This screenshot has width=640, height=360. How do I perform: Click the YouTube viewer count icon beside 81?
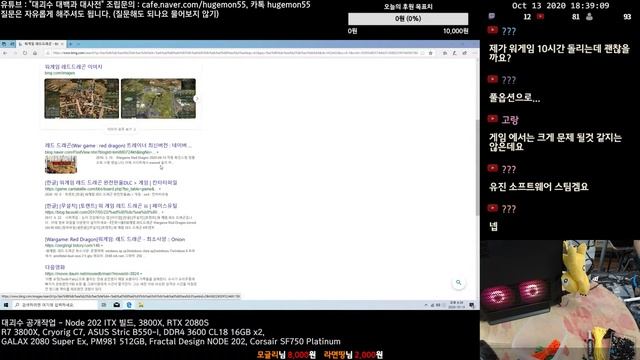(x=540, y=17)
